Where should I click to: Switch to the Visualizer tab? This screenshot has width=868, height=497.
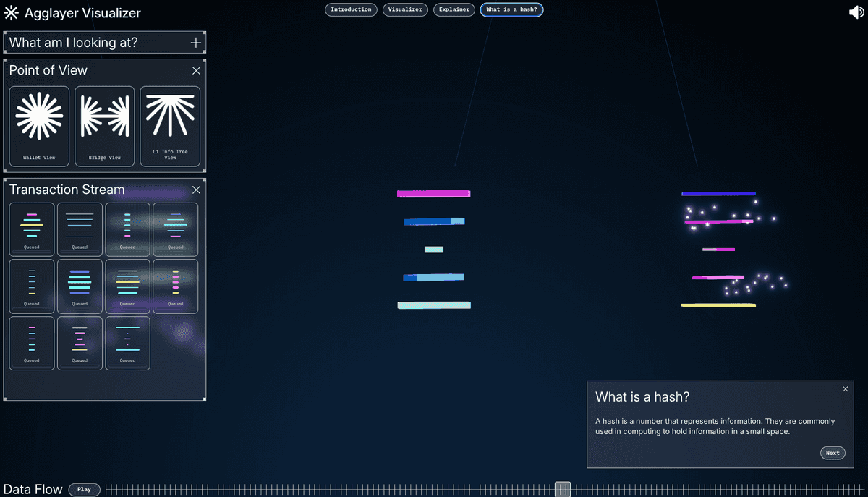point(405,9)
